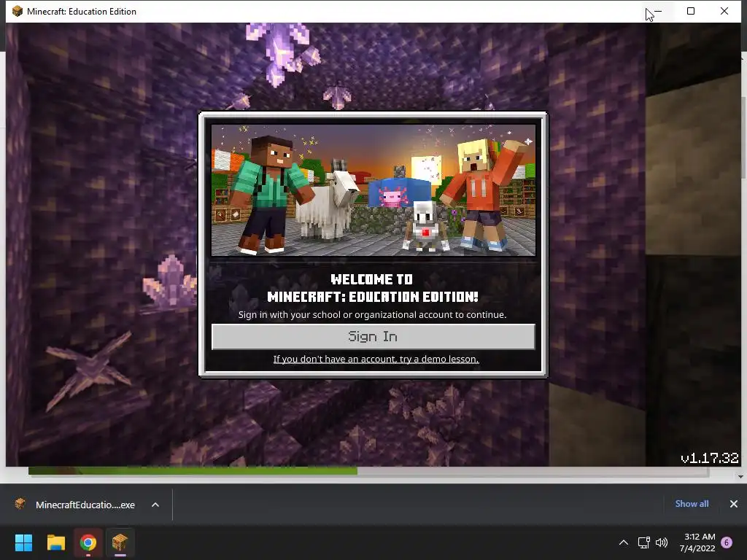
Task: Open the clock showing 3:12 AM 7/4/2022
Action: coord(698,542)
